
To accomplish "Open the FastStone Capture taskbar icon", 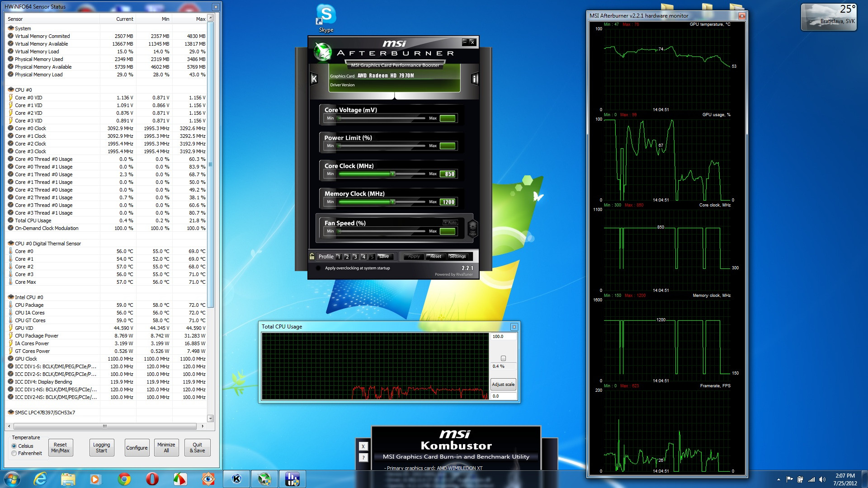I will point(180,479).
